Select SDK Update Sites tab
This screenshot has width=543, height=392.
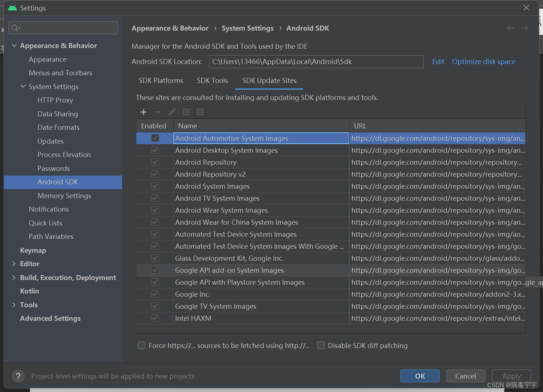269,80
